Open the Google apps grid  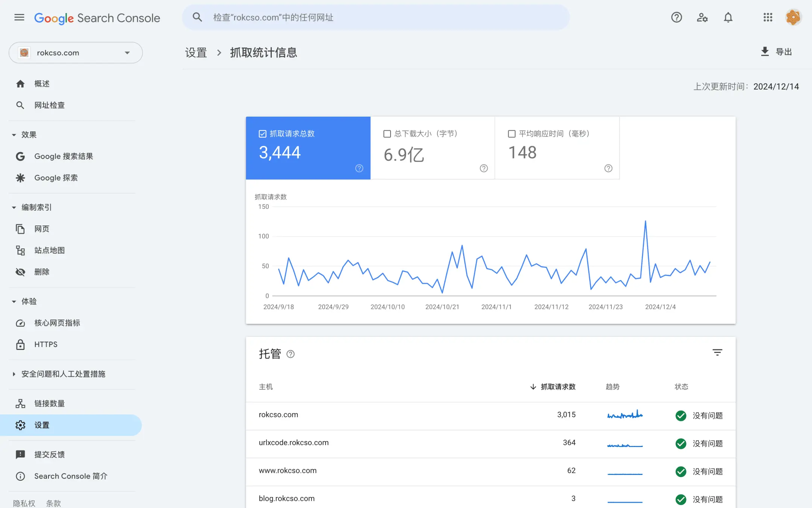tap(768, 17)
